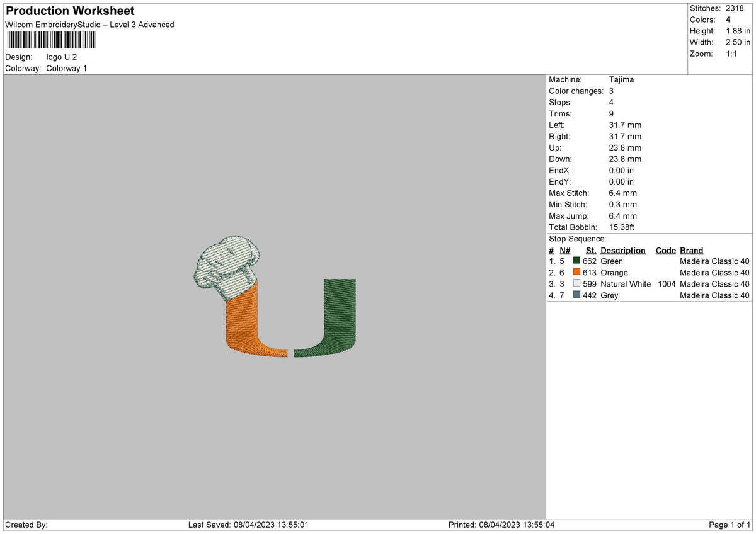Click 'Wilcom EmbroideryStudio – Level 3 Advanced' text
This screenshot has width=756, height=534.
tap(89, 25)
